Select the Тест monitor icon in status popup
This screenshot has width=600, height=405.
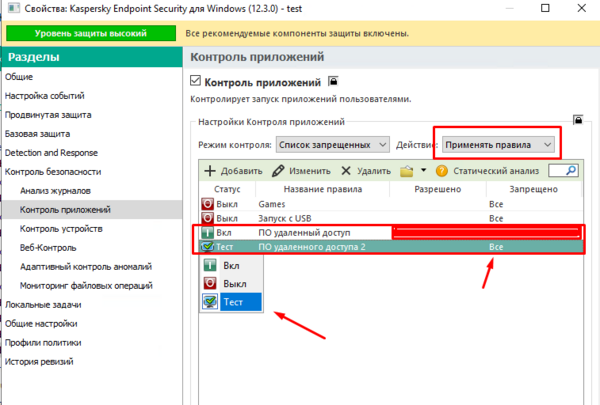pyautogui.click(x=210, y=302)
